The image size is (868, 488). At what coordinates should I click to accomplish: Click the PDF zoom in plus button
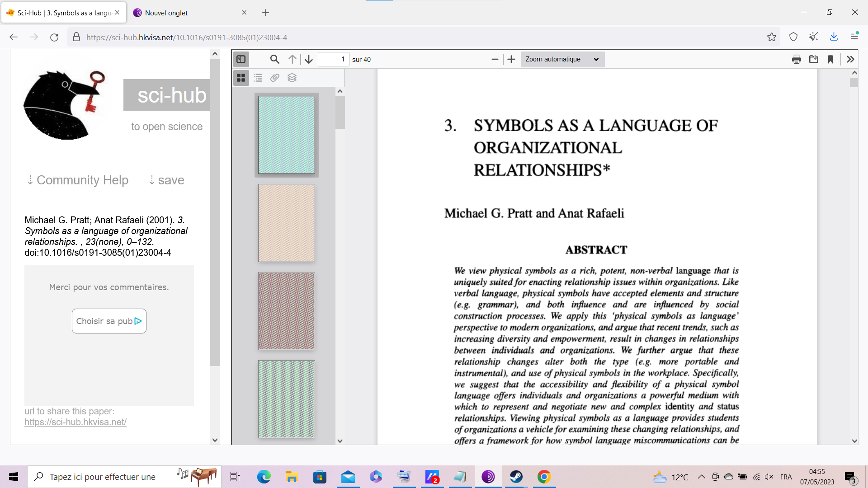511,59
